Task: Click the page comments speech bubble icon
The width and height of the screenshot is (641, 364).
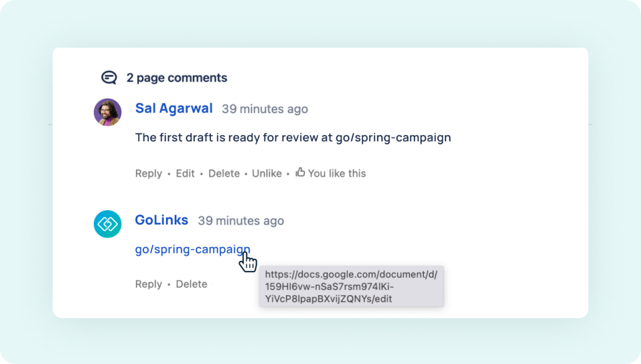Action: click(109, 77)
